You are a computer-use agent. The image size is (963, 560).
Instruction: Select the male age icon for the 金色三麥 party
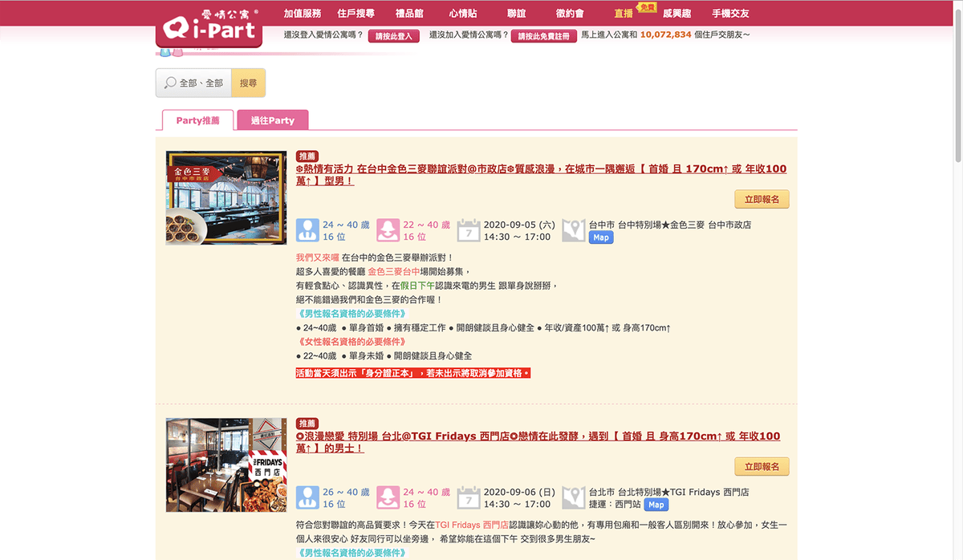tap(307, 230)
